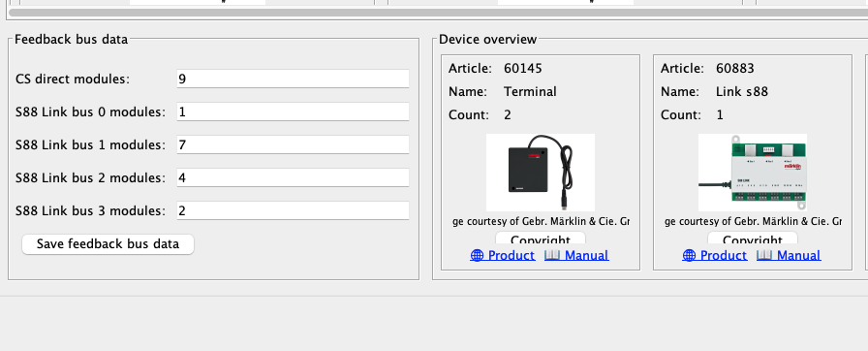The height and width of the screenshot is (351, 868).
Task: Click Copyright button under Link s88 image
Action: click(753, 239)
